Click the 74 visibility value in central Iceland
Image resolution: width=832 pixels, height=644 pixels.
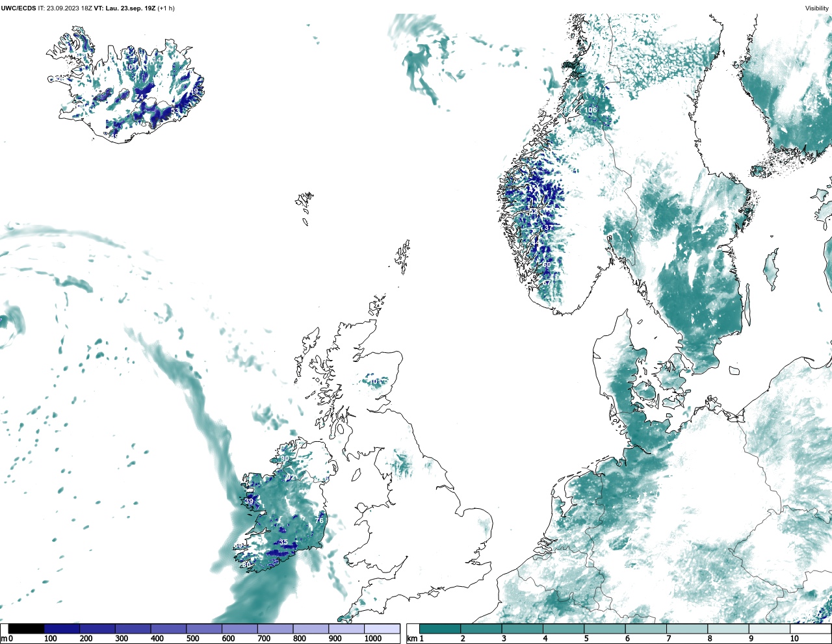(139, 97)
